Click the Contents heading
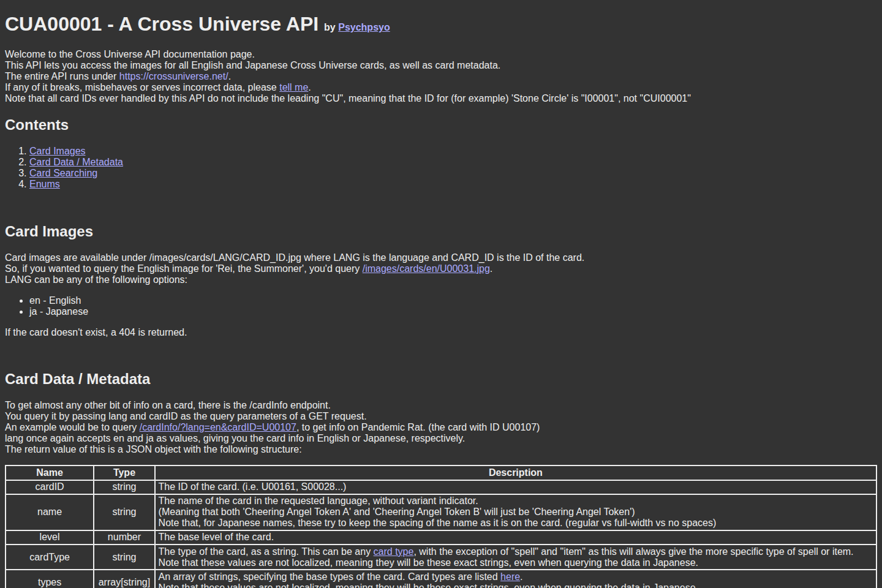Image resolution: width=882 pixels, height=588 pixels. pos(36,125)
